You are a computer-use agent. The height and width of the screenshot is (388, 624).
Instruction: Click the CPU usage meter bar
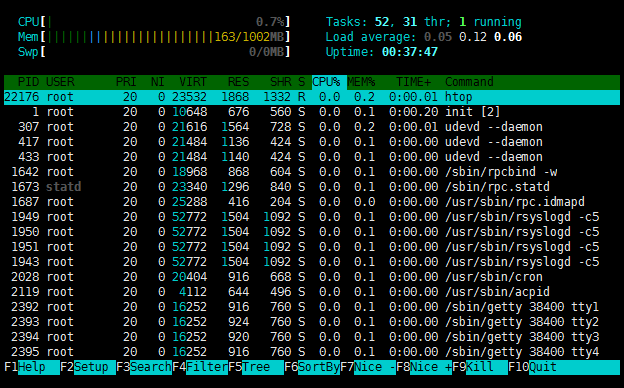[166, 22]
